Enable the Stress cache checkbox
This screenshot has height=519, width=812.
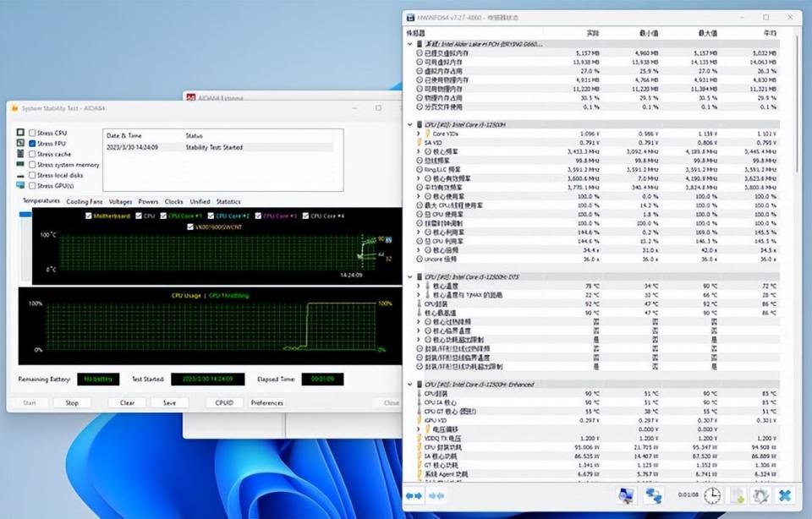coord(33,154)
